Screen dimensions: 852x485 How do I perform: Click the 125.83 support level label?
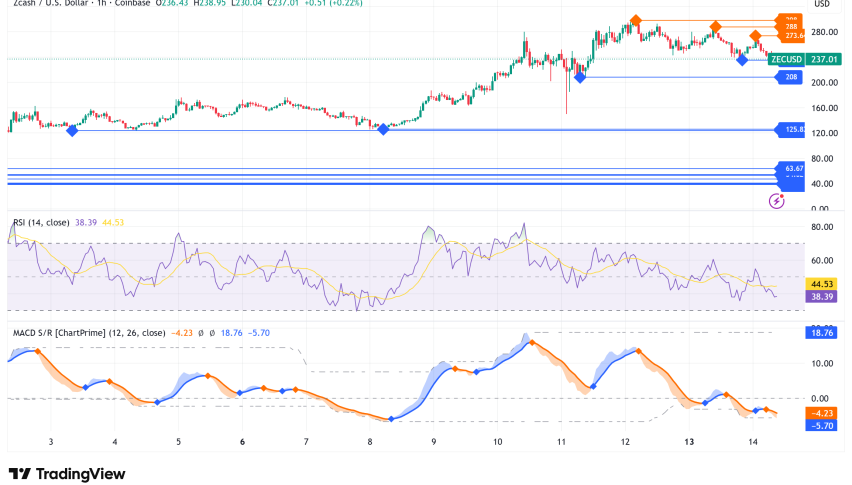(795, 130)
